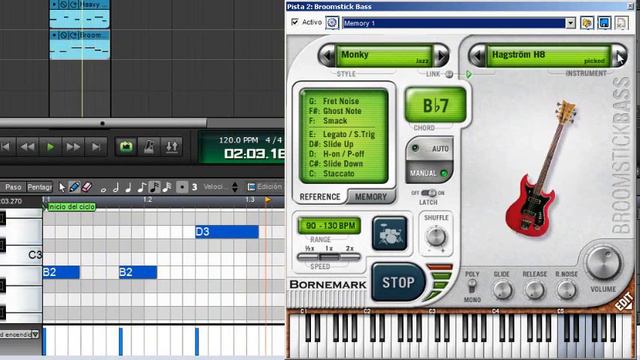Click the load preset folder icon
Image resolution: width=640 pixels, height=360 pixels.
pyautogui.click(x=587, y=23)
